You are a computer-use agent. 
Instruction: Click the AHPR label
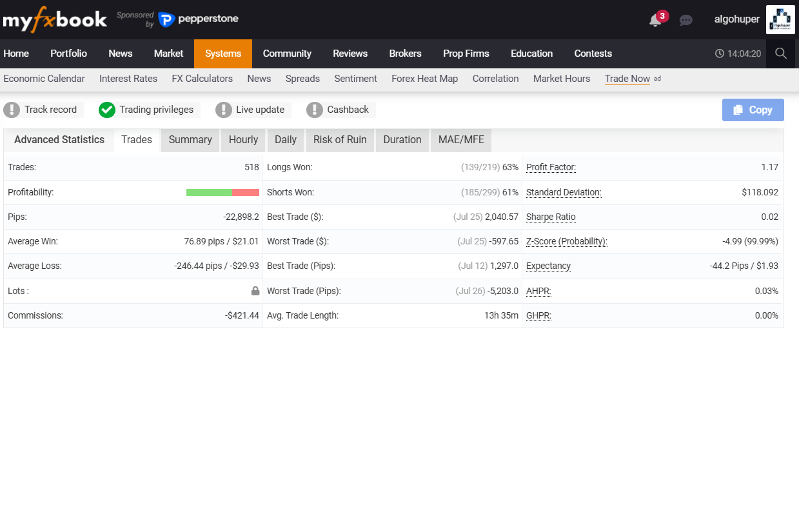(x=538, y=291)
